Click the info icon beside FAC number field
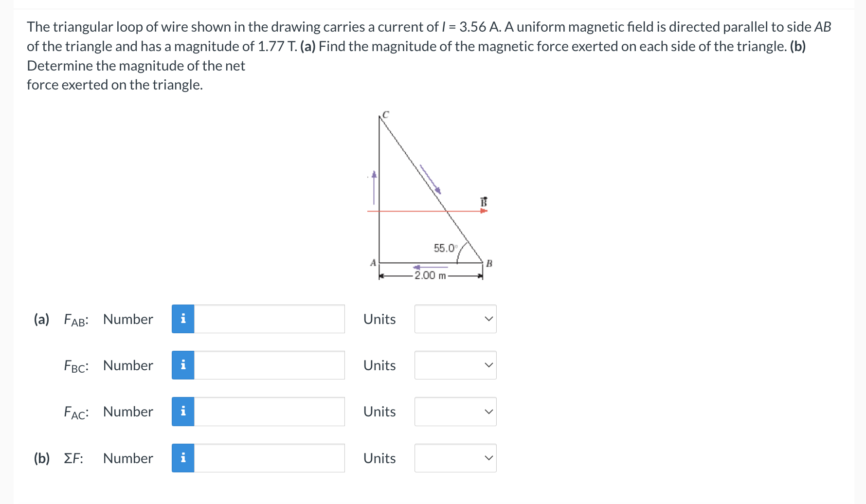Screen dimensions: 866x504 point(183,412)
